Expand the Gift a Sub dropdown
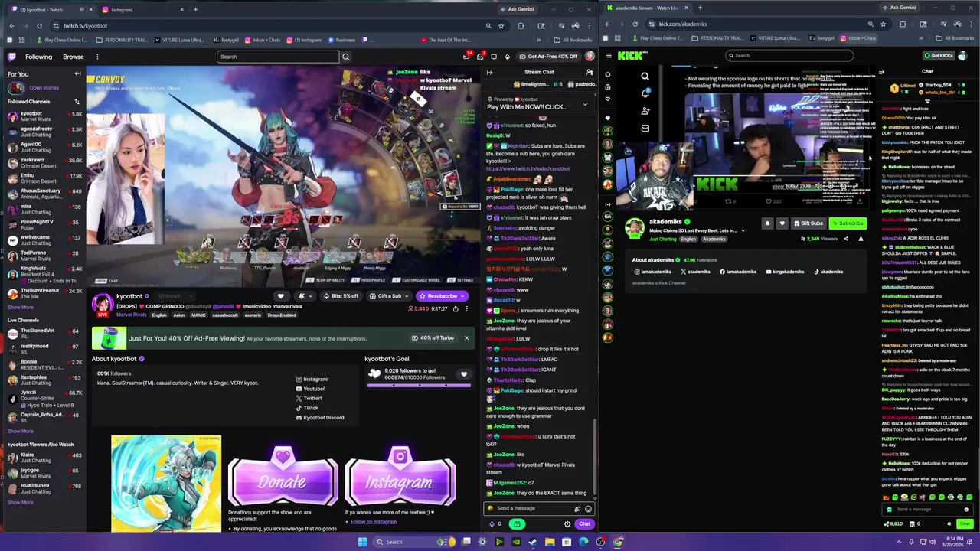Screen dimensions: 980x551 point(407,296)
